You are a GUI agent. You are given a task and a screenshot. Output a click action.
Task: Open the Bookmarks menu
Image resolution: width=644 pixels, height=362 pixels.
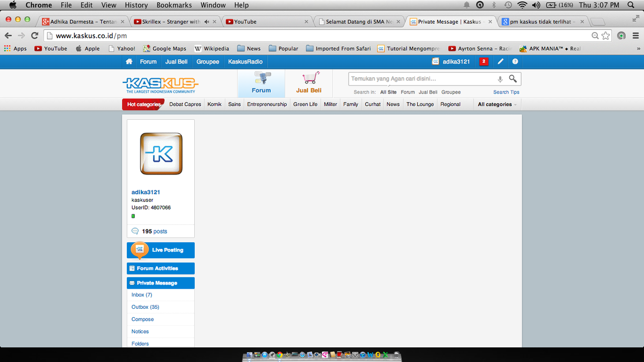tap(174, 5)
